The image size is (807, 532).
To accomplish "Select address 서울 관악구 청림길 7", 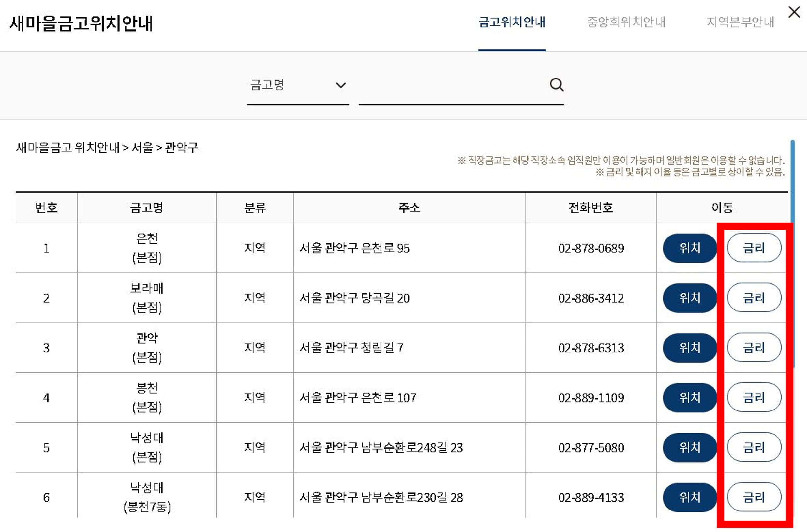I will [x=351, y=348].
